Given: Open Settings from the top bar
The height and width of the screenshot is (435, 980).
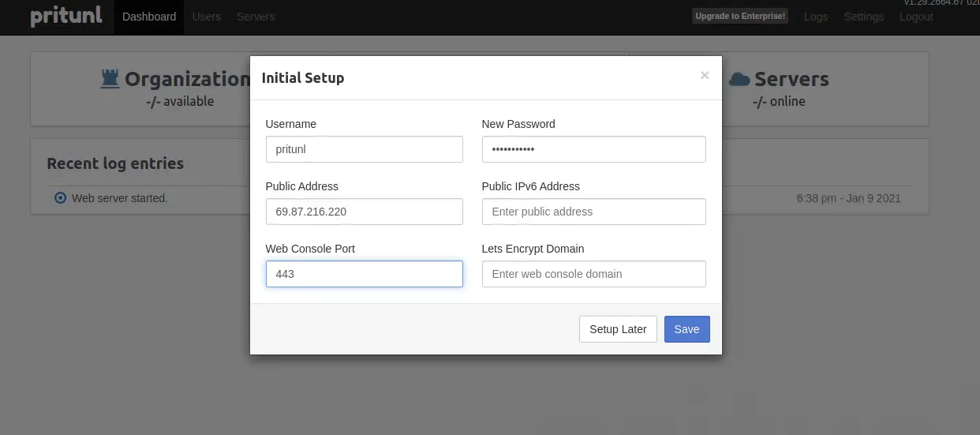Looking at the screenshot, I should 863,17.
